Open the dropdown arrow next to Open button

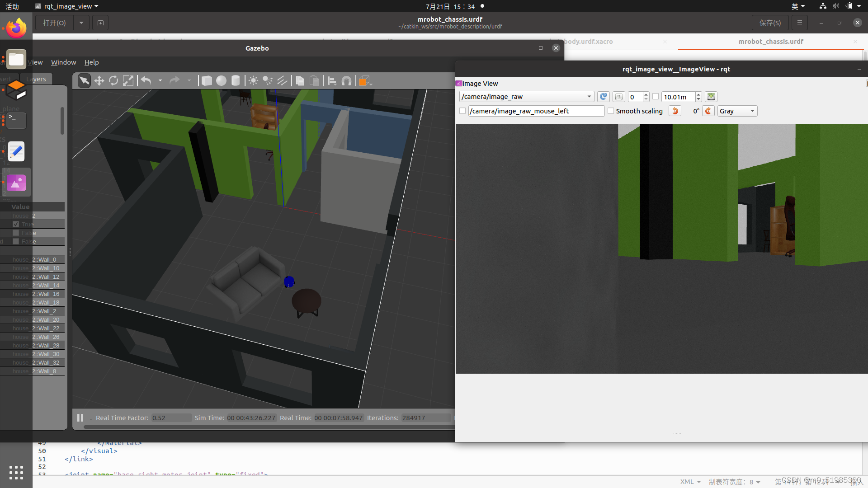pos(81,23)
